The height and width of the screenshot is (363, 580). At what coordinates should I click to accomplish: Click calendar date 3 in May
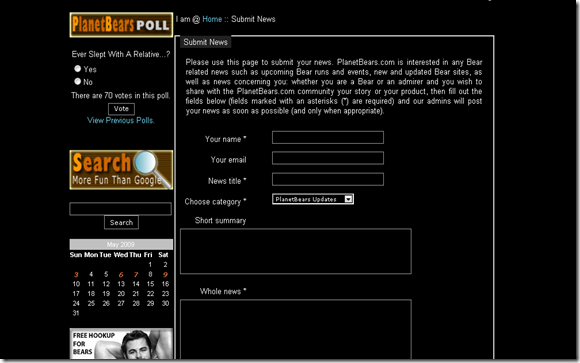76,275
